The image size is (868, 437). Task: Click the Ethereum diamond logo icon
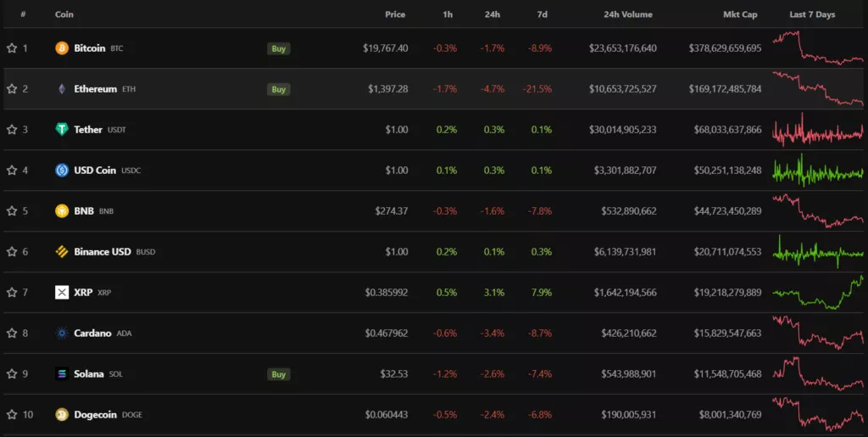click(62, 89)
